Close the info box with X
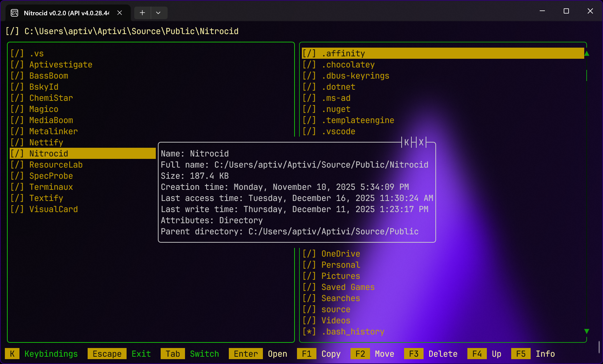Screen dimensions: 603x364 click(421, 143)
